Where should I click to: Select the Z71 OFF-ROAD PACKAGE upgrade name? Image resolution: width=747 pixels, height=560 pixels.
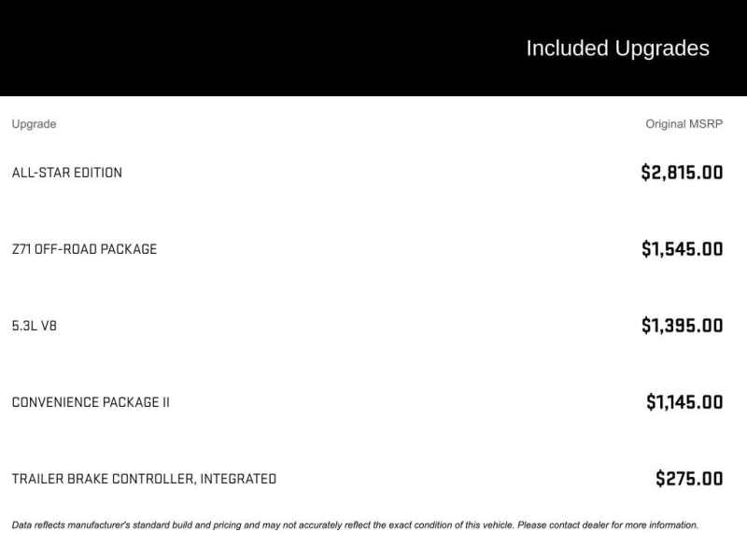tap(84, 249)
